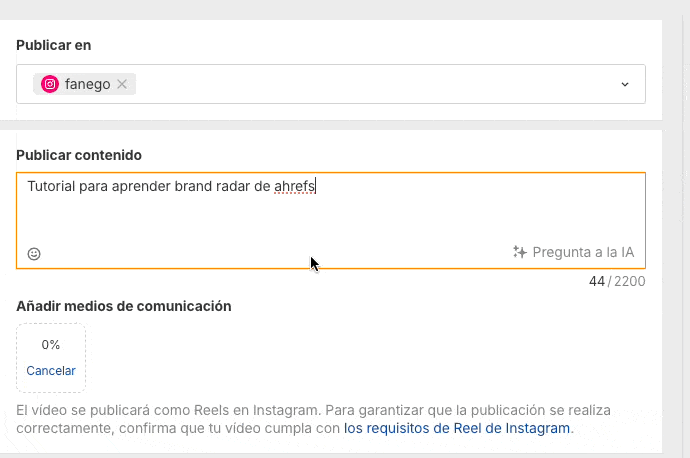Click the dashed media upload box border
Viewport: 690px width, 458px height.
coord(18,358)
